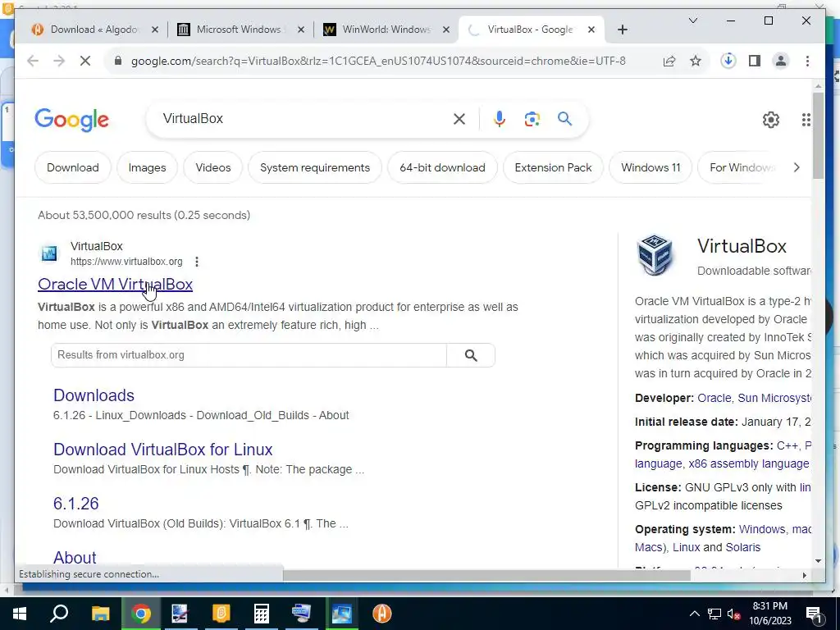This screenshot has width=840, height=630.
Task: Open the Algodoo taskbar icon
Action: click(382, 614)
